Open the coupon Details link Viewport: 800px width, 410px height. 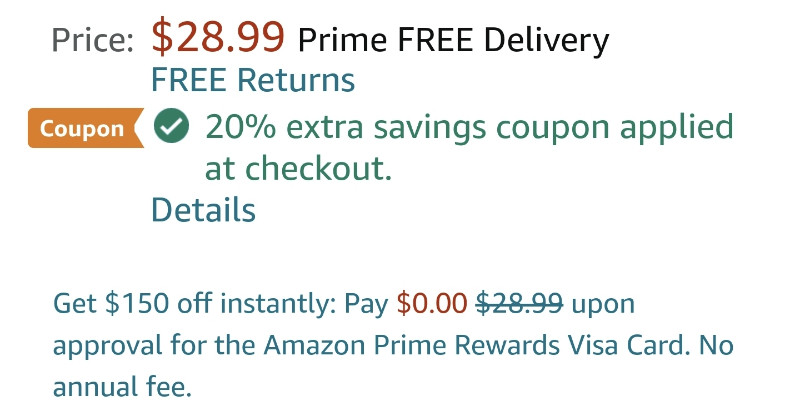click(x=204, y=210)
